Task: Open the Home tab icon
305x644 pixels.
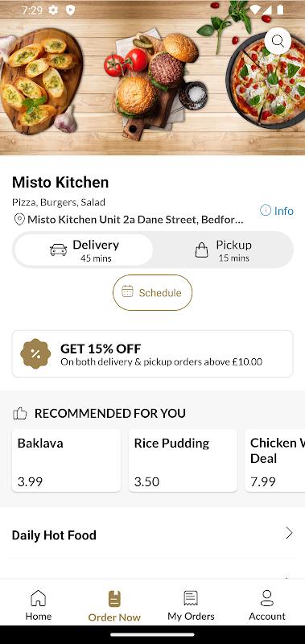Action: coord(38,598)
